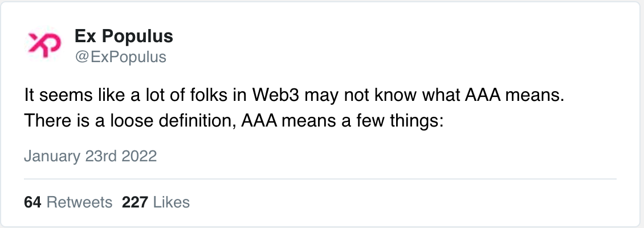Visit the @ExPopulus handle profile

point(120,56)
